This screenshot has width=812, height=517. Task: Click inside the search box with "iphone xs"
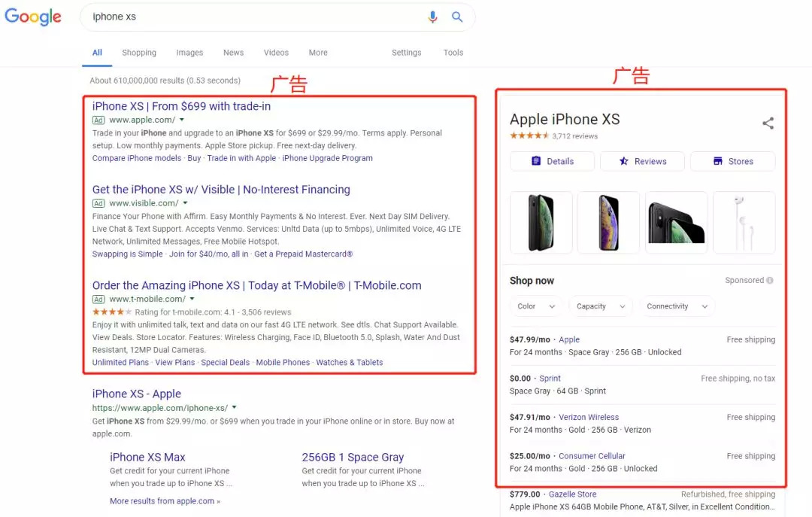(x=256, y=17)
